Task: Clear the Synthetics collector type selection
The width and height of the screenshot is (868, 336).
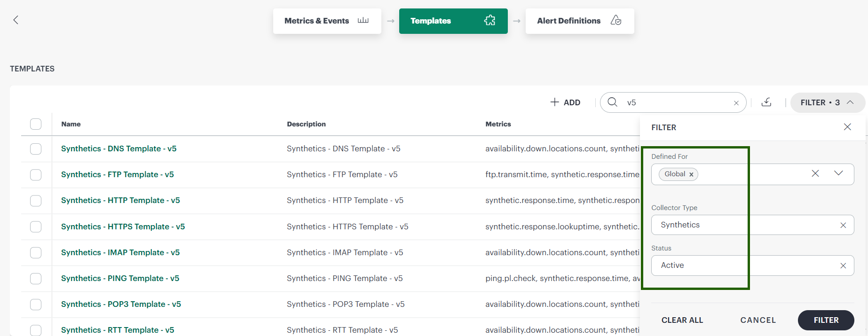Action: click(843, 225)
